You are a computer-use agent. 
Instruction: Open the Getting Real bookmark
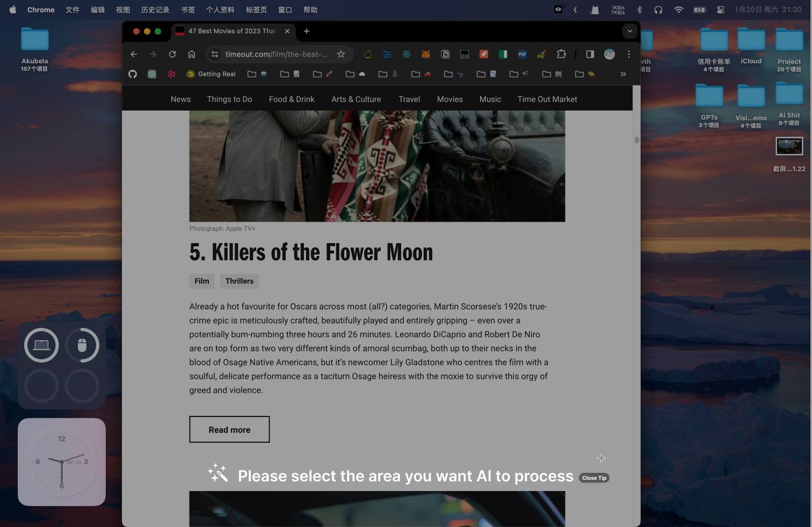click(x=211, y=74)
